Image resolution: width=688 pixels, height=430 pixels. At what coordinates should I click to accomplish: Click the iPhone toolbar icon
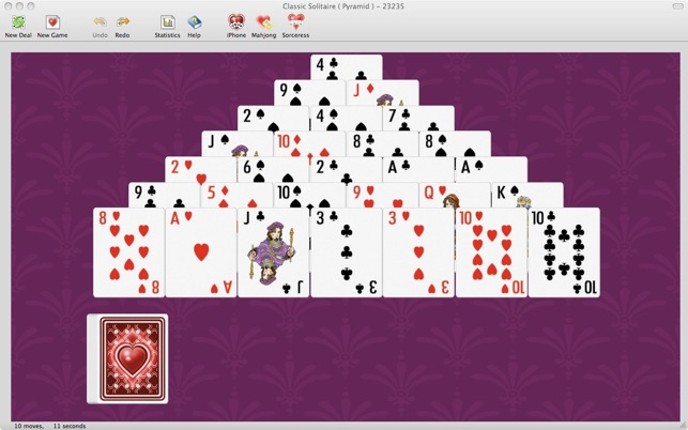coord(236,26)
